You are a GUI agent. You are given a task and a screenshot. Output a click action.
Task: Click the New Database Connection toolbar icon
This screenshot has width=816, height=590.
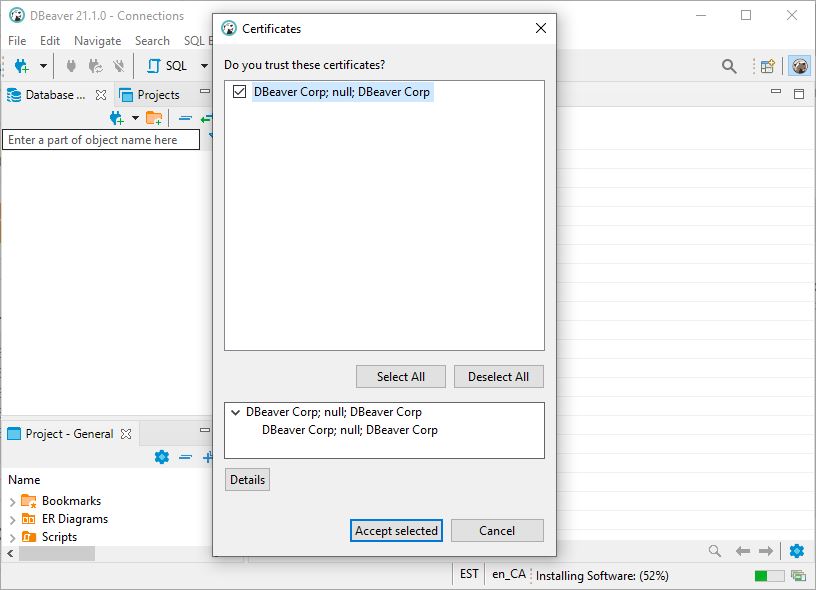pos(22,66)
